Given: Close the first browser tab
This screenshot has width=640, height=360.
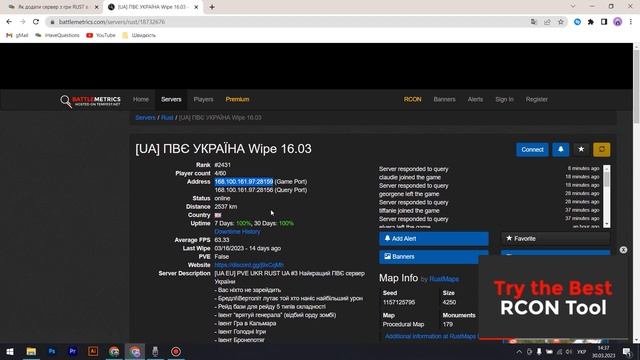Looking at the screenshot, I should click(x=97, y=7).
